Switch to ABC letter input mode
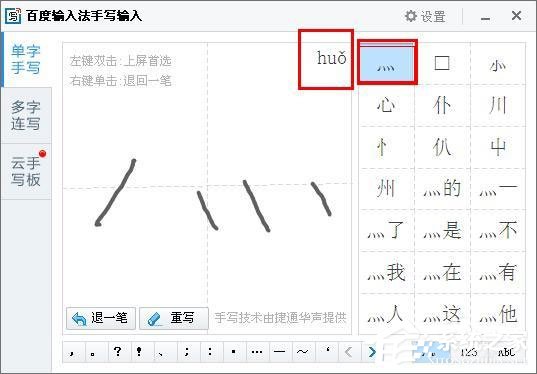Image resolution: width=537 pixels, height=374 pixels. pyautogui.click(x=506, y=352)
